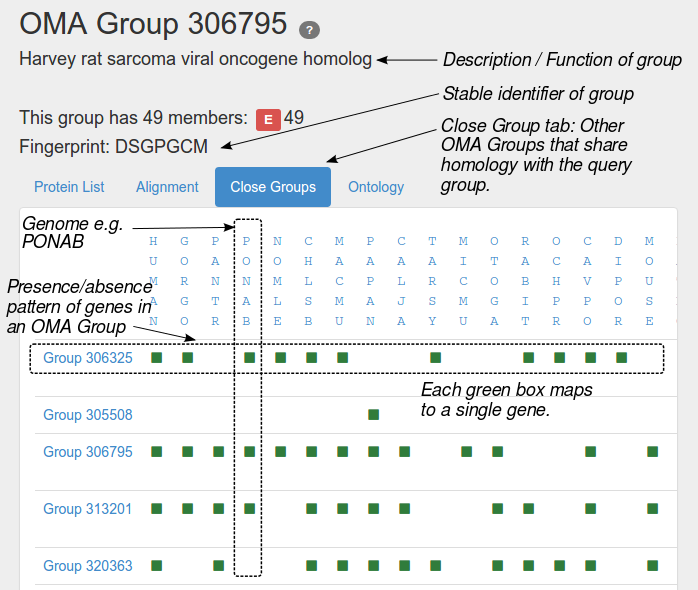
Task: Click Group 306325 green box under DIPOR
Action: pyautogui.click(x=621, y=358)
